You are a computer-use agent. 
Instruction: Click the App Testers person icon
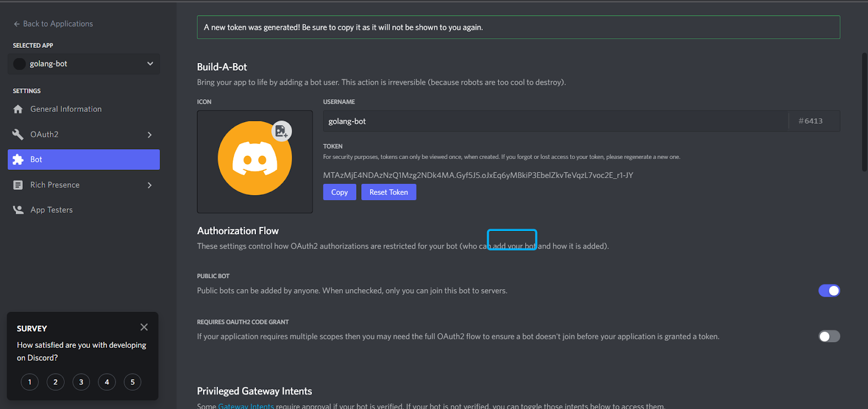coord(18,210)
